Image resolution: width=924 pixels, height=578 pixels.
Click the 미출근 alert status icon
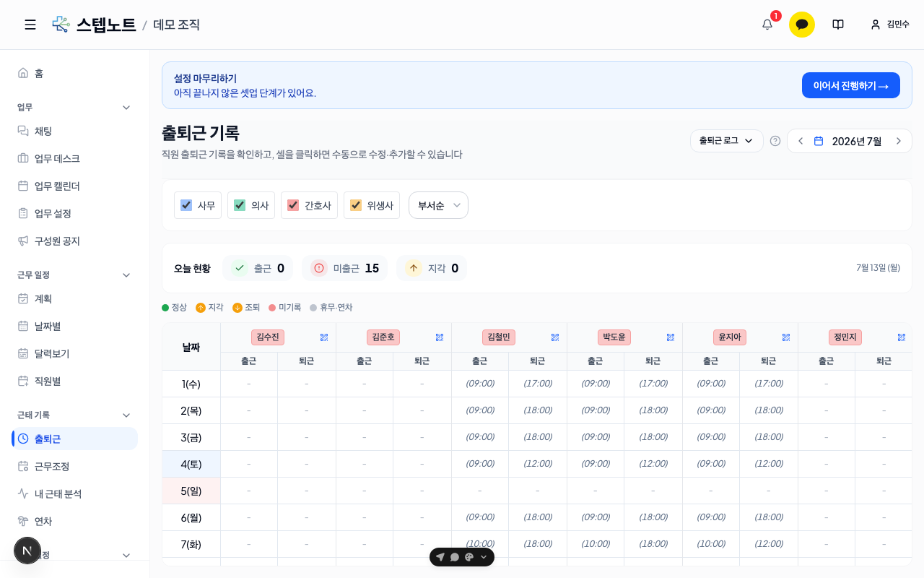(319, 268)
